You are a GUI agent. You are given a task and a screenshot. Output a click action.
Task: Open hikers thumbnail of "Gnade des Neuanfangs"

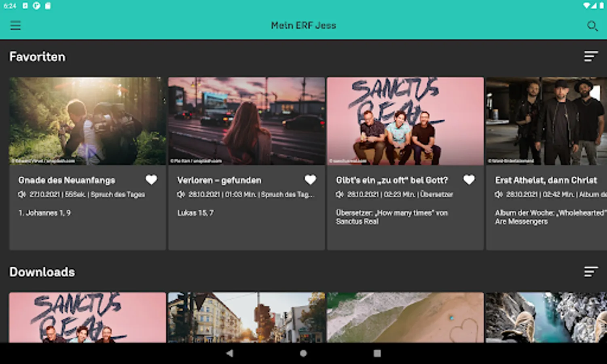click(x=88, y=121)
